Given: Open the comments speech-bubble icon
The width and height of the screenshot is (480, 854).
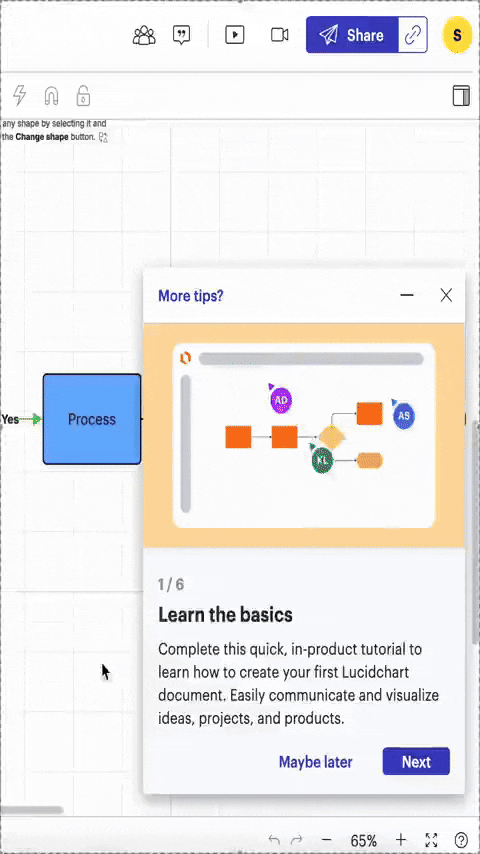Looking at the screenshot, I should point(181,35).
